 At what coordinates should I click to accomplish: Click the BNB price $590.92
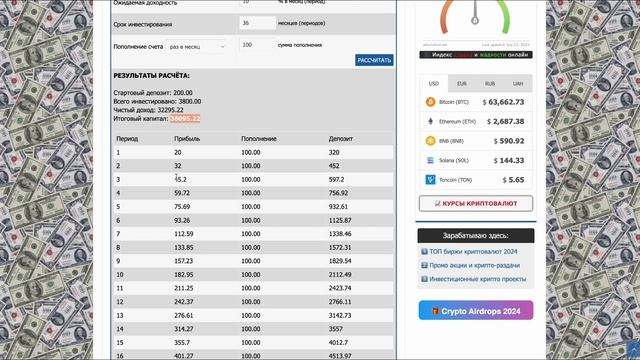click(509, 141)
